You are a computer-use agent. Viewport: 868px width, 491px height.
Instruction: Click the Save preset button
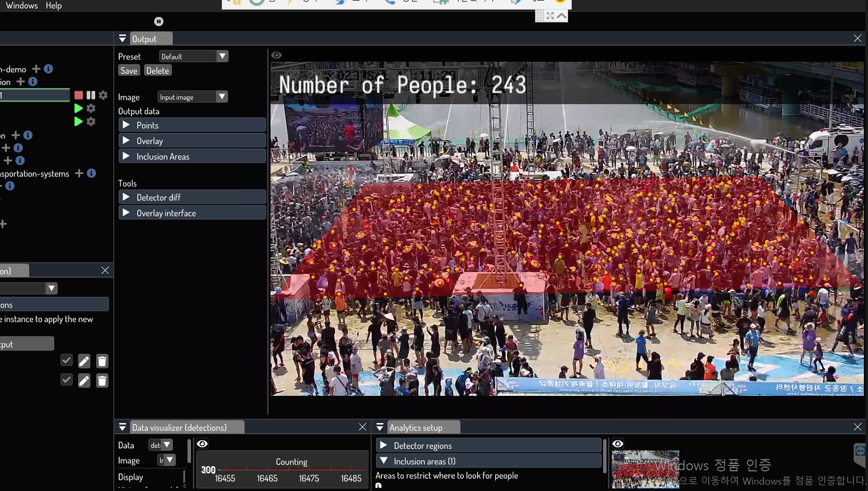click(129, 71)
